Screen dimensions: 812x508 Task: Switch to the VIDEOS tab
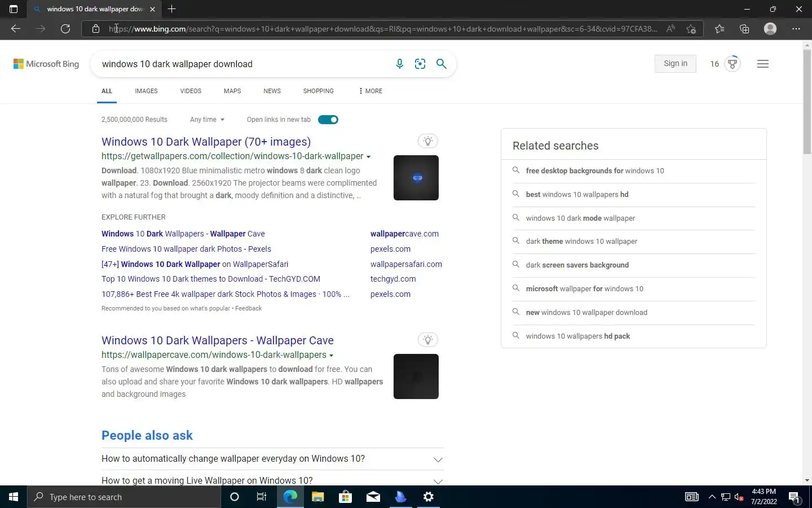click(x=191, y=91)
